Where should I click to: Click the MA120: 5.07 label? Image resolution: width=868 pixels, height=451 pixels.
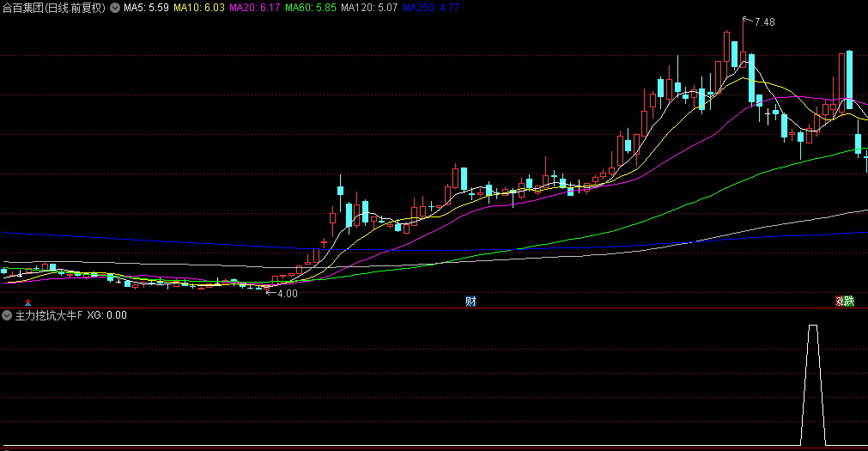[x=369, y=8]
